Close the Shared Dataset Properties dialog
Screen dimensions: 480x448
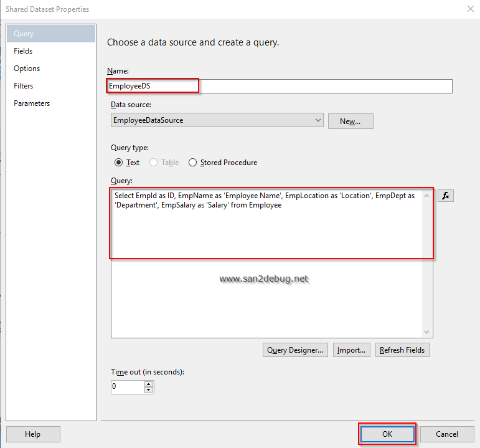pos(469,9)
